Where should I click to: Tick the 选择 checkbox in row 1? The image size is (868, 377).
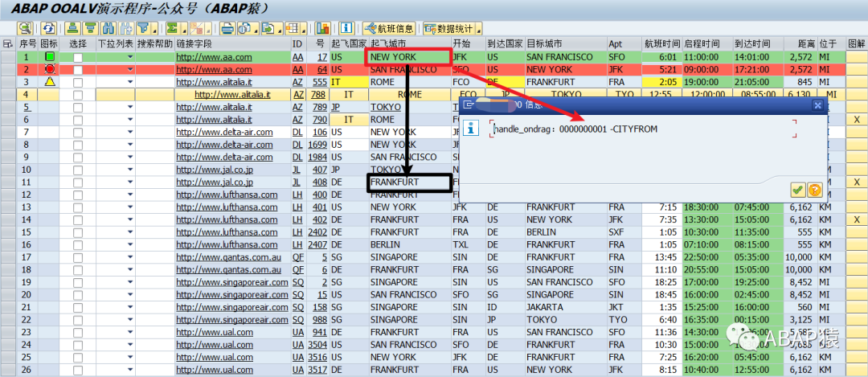click(78, 58)
